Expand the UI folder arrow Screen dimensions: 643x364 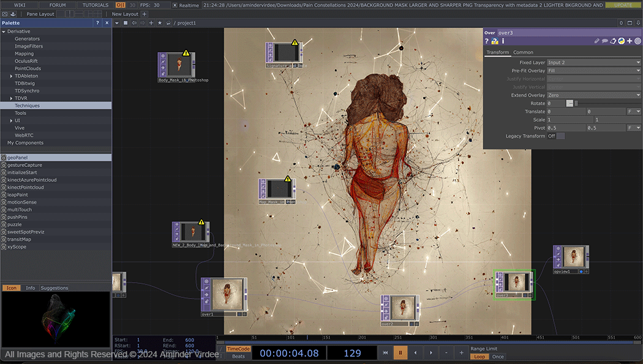11,121
